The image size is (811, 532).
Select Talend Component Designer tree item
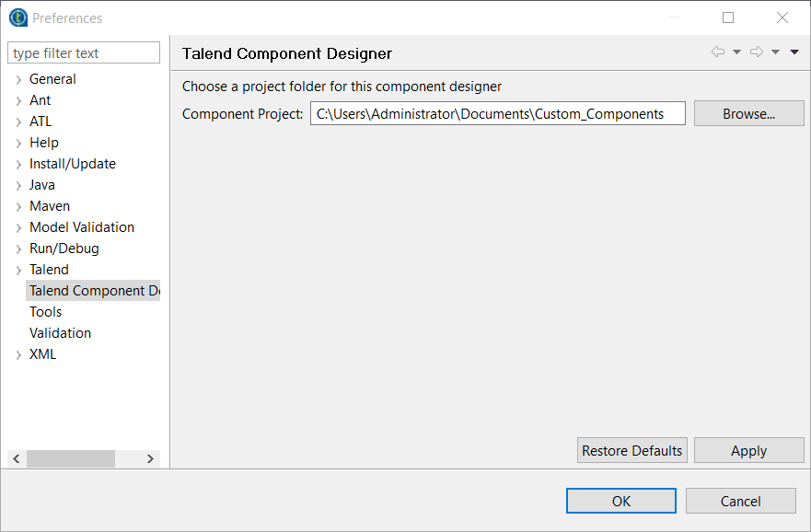(93, 291)
